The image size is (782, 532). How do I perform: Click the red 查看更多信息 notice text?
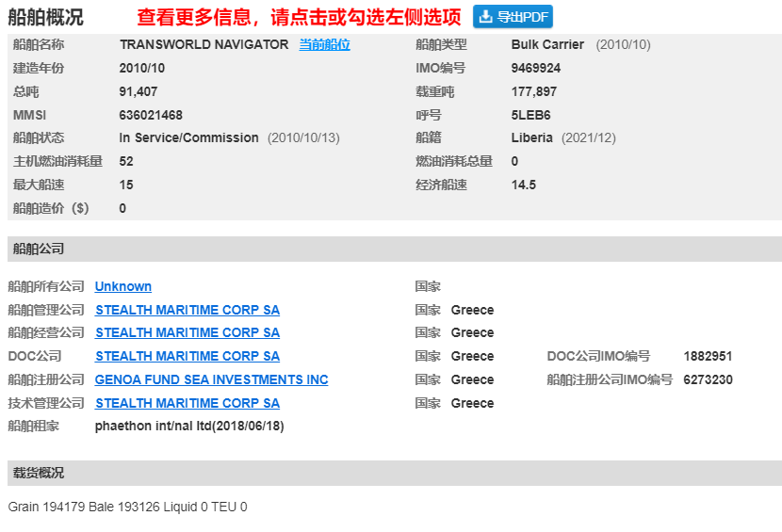tap(299, 17)
